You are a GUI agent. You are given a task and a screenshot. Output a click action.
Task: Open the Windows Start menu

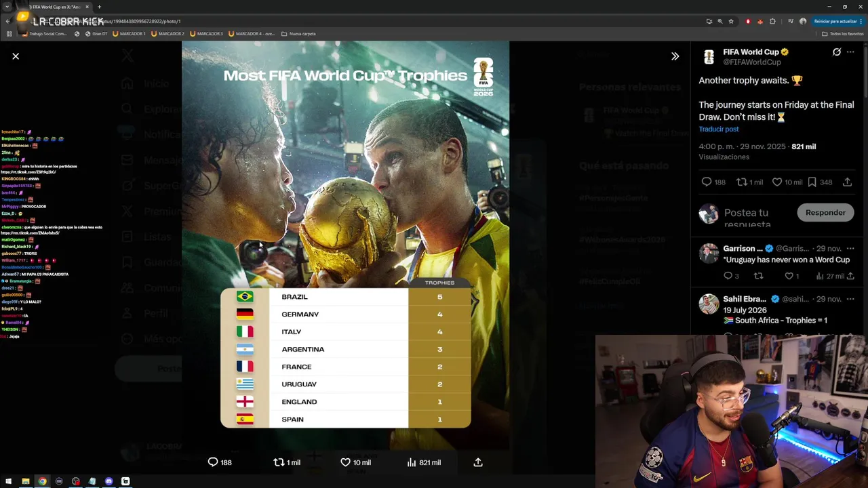coord(9,481)
